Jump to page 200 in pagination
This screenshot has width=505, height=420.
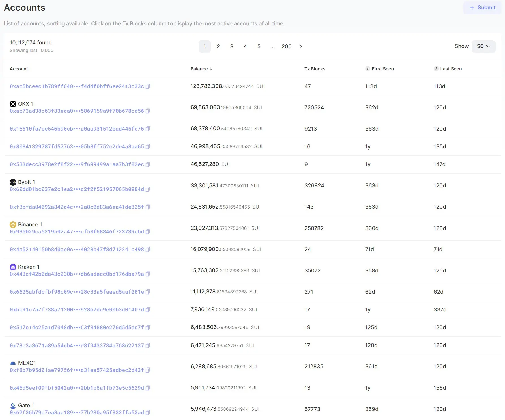pos(286,47)
